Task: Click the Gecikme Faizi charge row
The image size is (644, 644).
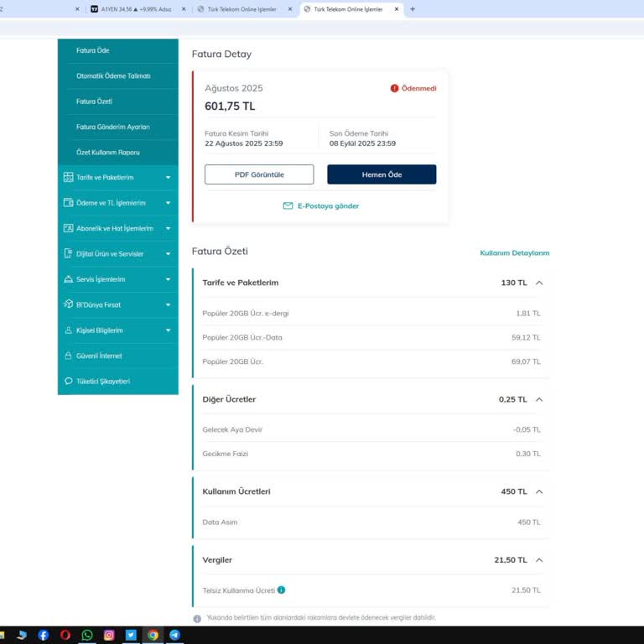Action: click(x=371, y=454)
